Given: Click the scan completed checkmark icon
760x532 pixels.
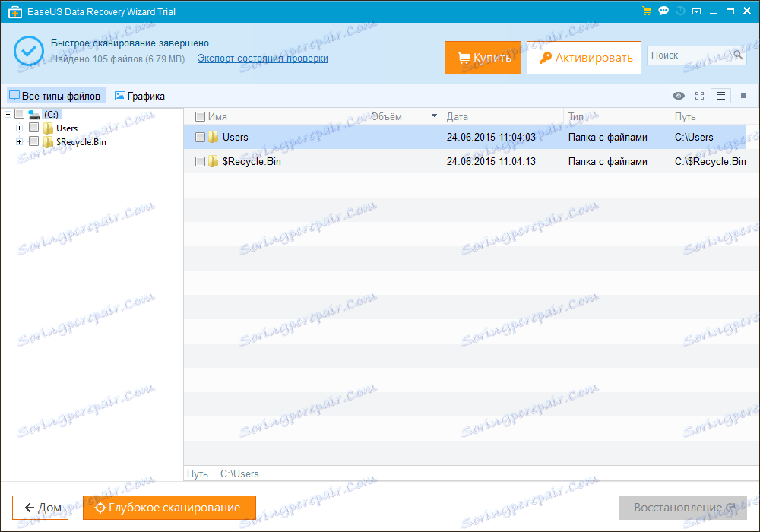Looking at the screenshot, I should [x=29, y=50].
